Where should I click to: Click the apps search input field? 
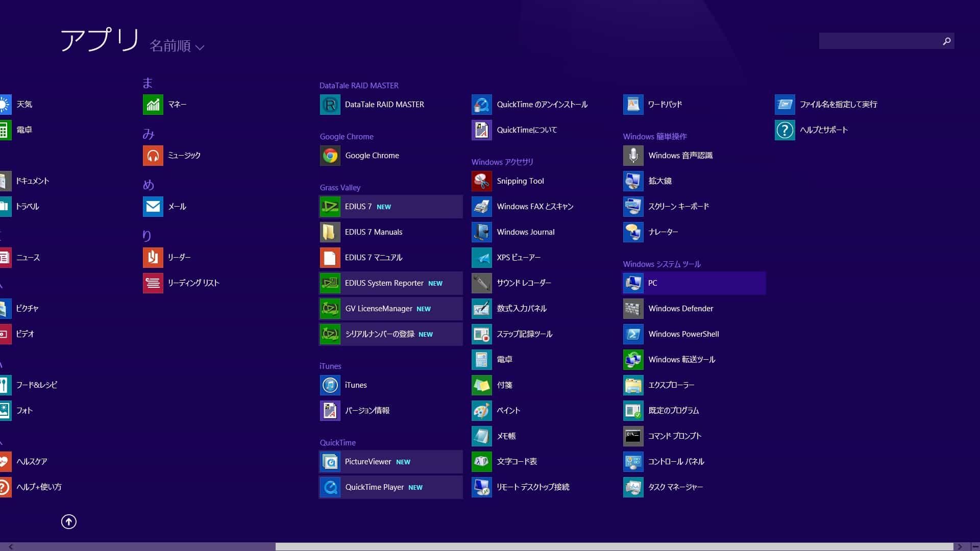click(x=879, y=41)
